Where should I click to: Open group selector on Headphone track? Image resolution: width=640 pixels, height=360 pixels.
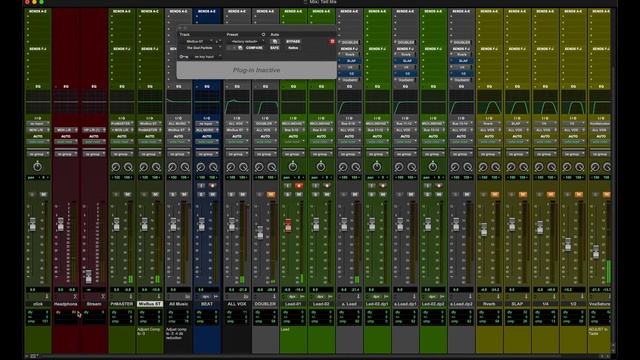point(65,154)
